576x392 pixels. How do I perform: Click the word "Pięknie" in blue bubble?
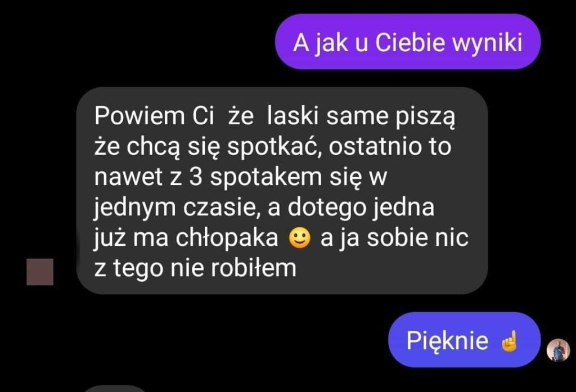point(447,341)
